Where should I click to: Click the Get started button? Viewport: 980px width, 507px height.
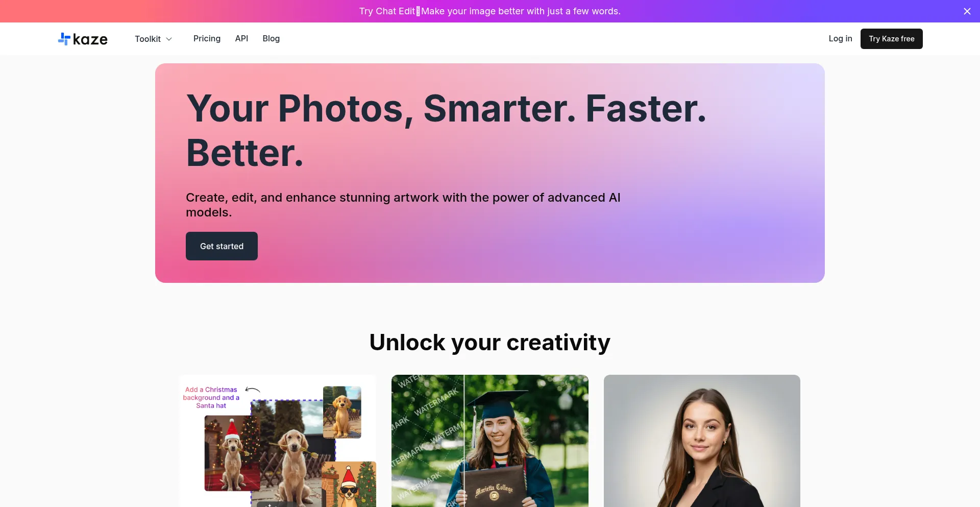(x=222, y=246)
